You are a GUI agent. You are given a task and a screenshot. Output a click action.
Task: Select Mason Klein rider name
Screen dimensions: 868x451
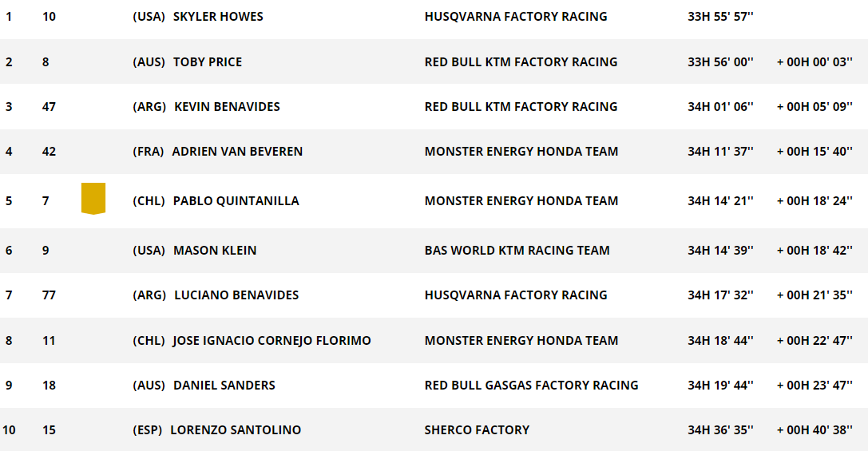(215, 251)
